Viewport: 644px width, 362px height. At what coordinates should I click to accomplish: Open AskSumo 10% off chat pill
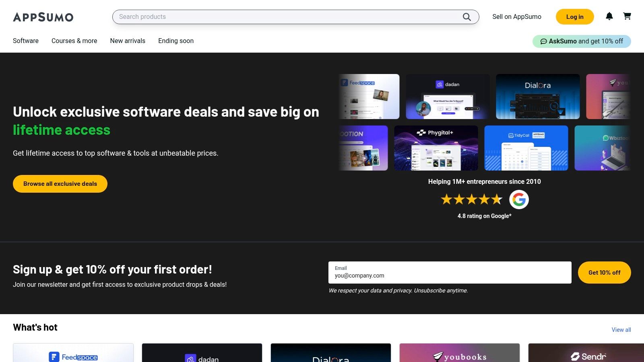(x=582, y=41)
